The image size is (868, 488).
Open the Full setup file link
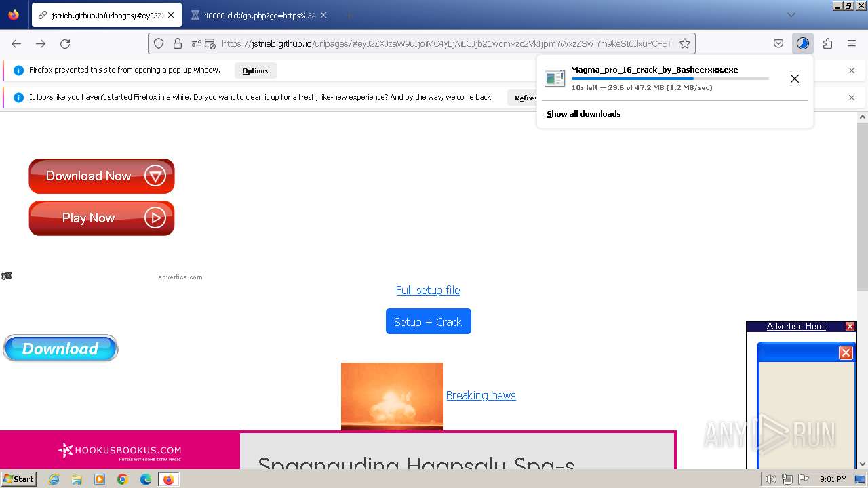[x=428, y=290]
